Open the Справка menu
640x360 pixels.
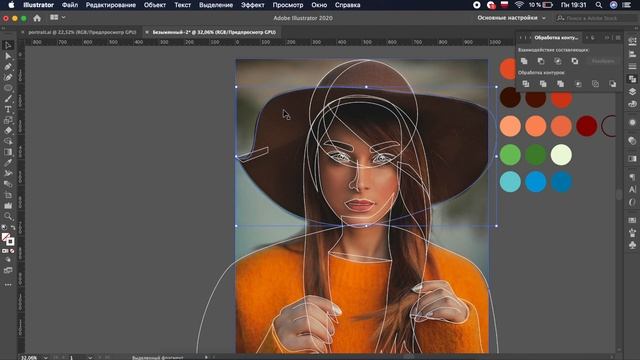[x=347, y=5]
